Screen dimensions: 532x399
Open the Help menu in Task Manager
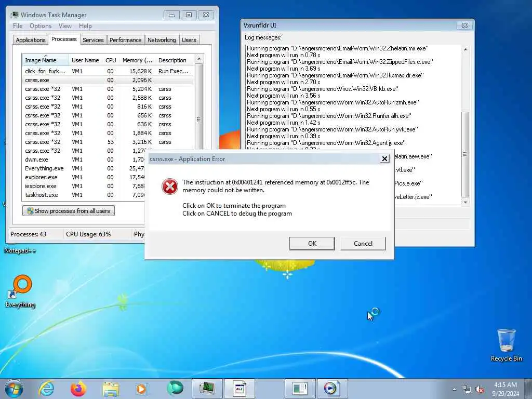click(85, 26)
